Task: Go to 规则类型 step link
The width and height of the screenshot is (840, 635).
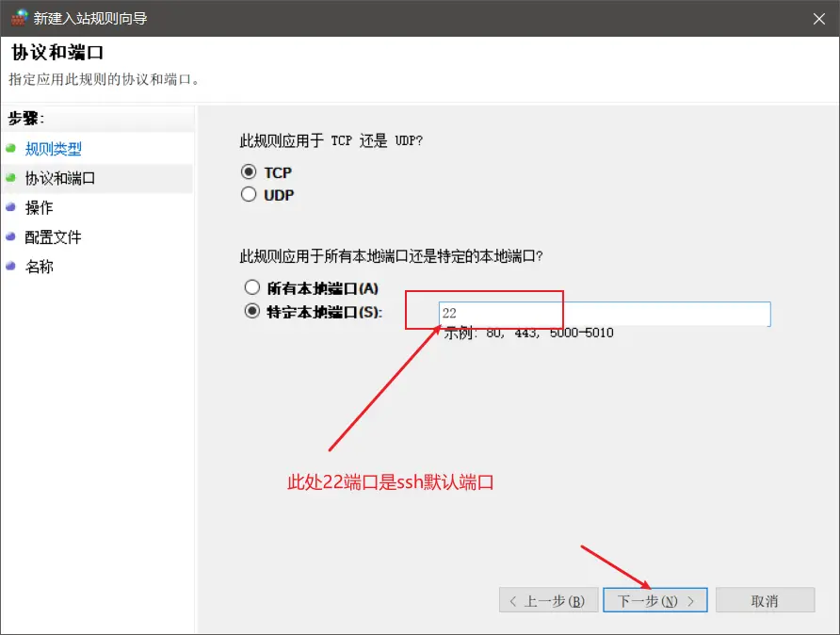Action: point(53,149)
